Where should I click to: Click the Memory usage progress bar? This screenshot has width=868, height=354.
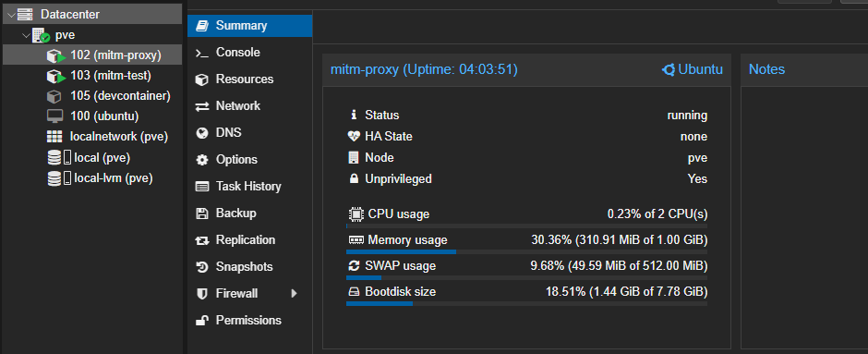526,251
